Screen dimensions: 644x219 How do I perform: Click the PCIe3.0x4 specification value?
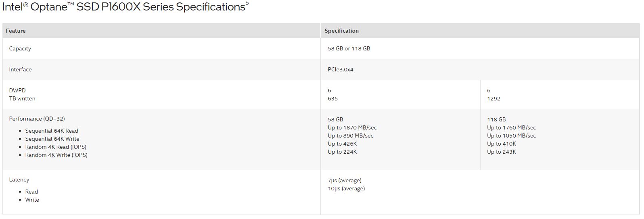[340, 69]
